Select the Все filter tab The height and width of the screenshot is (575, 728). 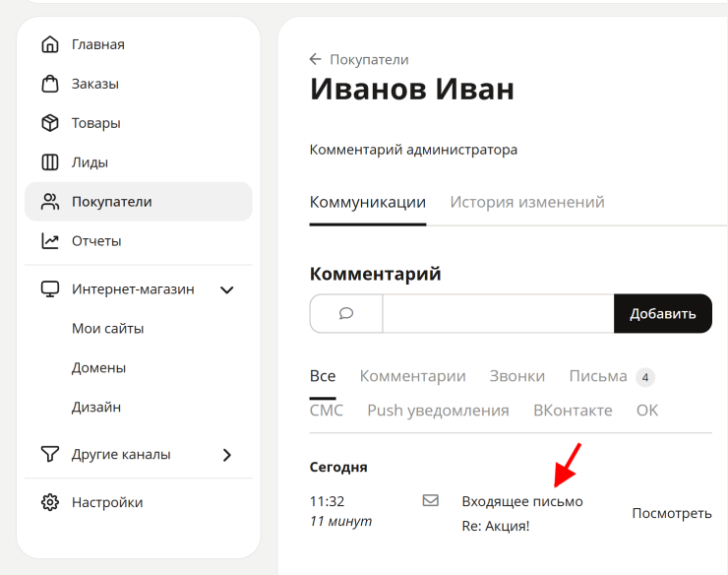pos(323,376)
